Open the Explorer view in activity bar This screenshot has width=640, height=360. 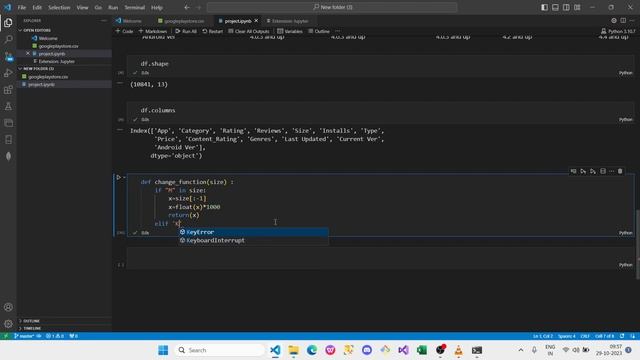click(8, 22)
